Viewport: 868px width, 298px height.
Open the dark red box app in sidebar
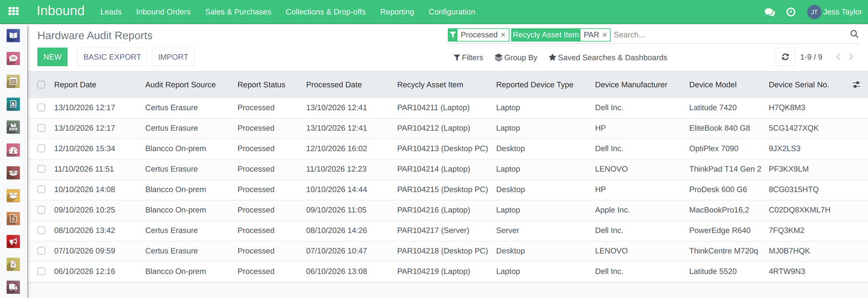click(x=13, y=173)
